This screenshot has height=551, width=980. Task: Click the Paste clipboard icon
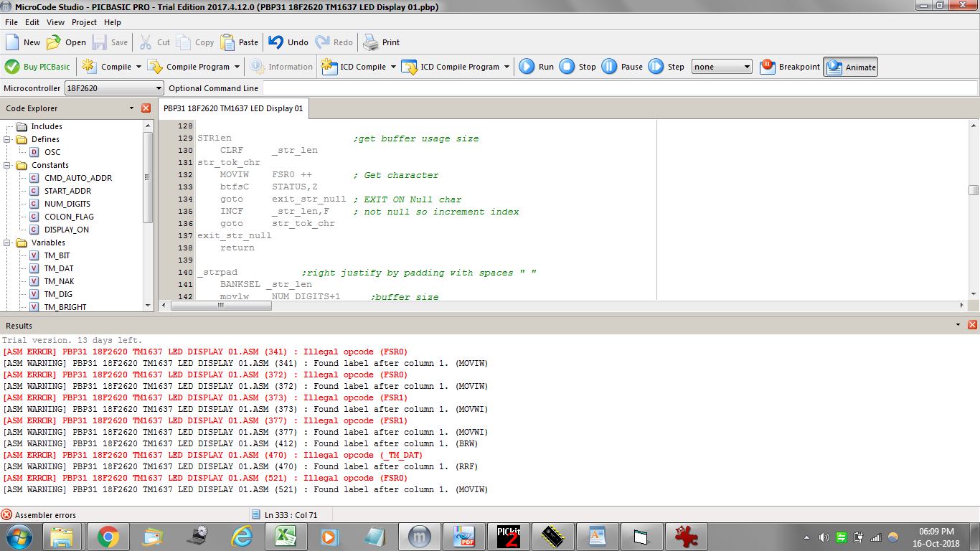[x=227, y=42]
